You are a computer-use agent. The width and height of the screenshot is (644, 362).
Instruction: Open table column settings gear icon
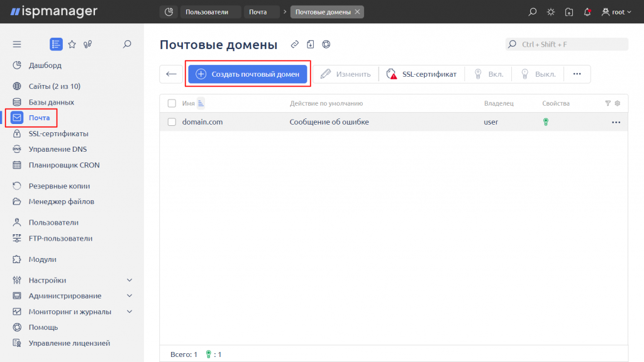618,103
